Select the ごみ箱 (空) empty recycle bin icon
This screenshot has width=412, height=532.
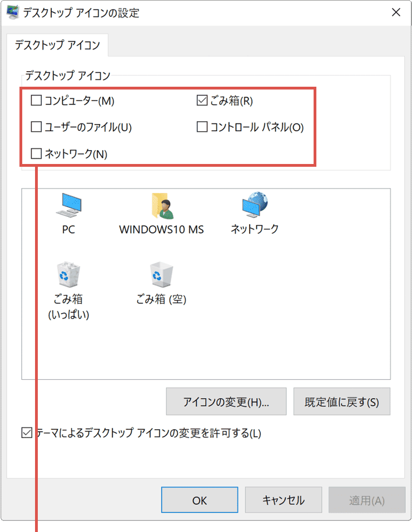(x=162, y=274)
